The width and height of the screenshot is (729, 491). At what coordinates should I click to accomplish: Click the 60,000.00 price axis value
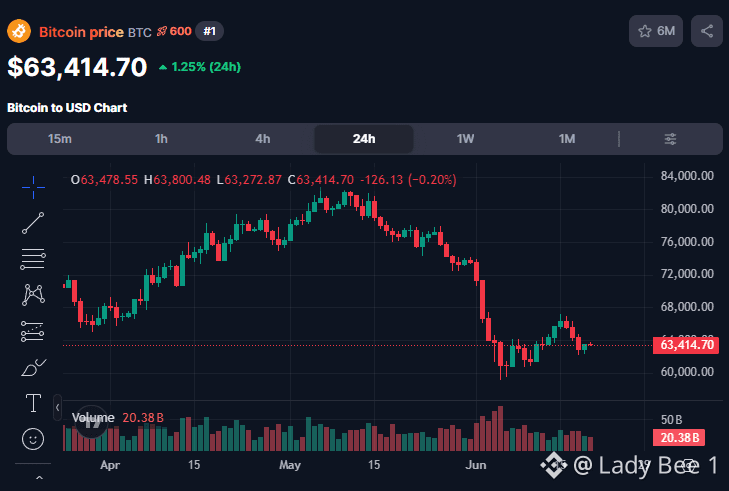click(687, 372)
